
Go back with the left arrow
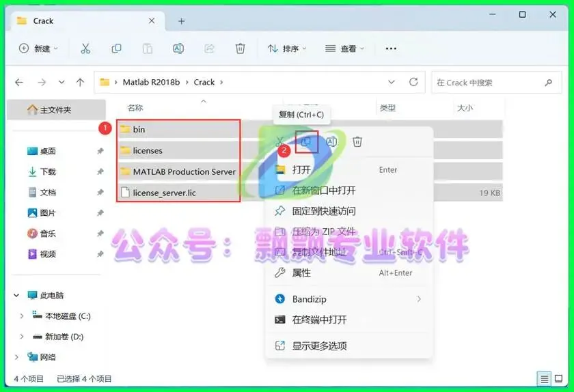(x=19, y=83)
